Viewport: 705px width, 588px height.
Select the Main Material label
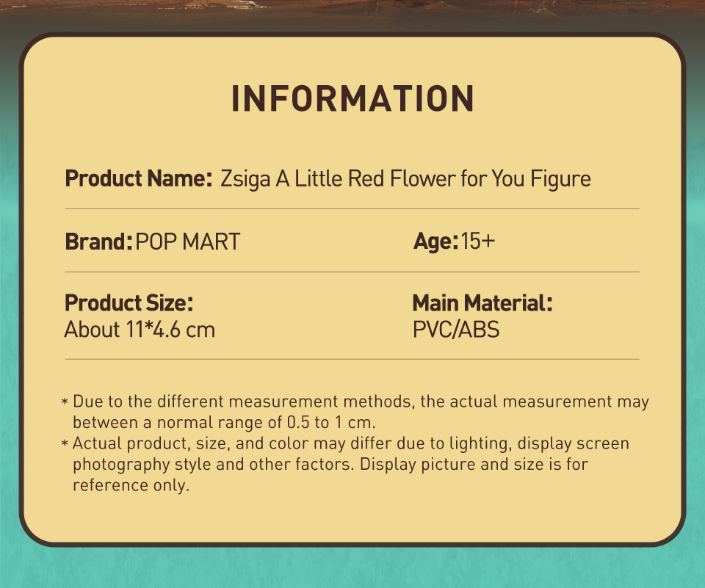(482, 302)
